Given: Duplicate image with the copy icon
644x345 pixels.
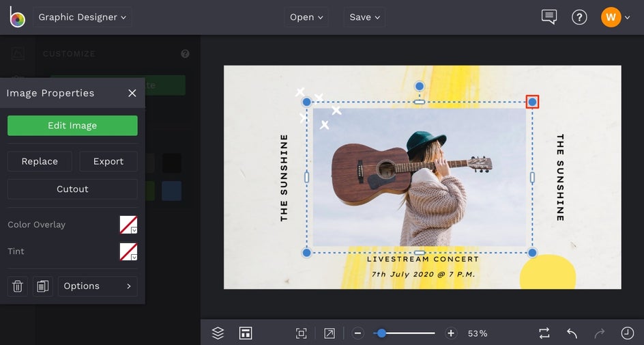Looking at the screenshot, I should (43, 286).
